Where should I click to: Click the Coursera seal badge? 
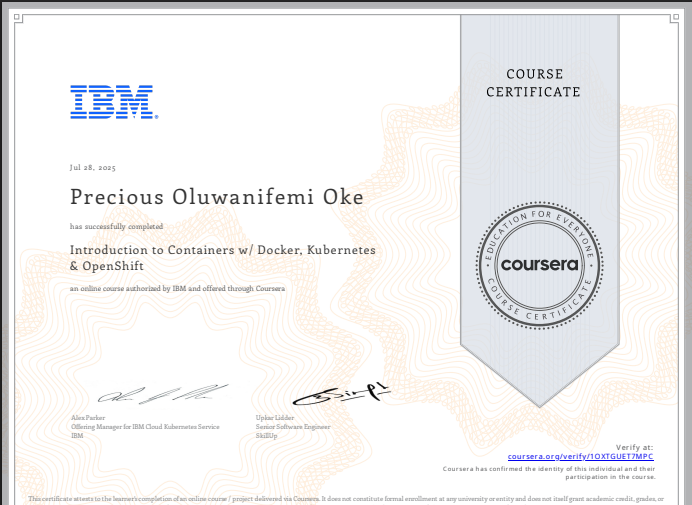[x=539, y=265]
